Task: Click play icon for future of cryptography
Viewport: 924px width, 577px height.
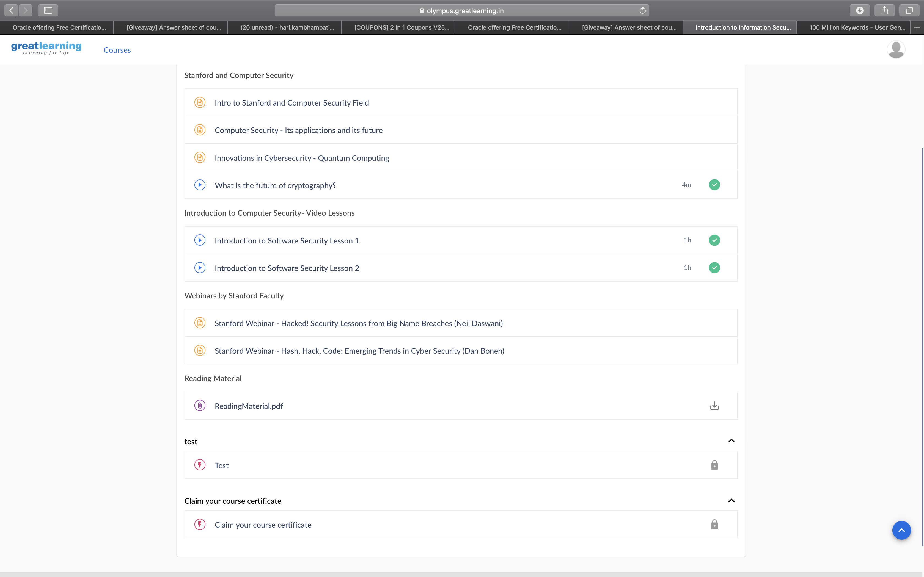Action: 200,185
